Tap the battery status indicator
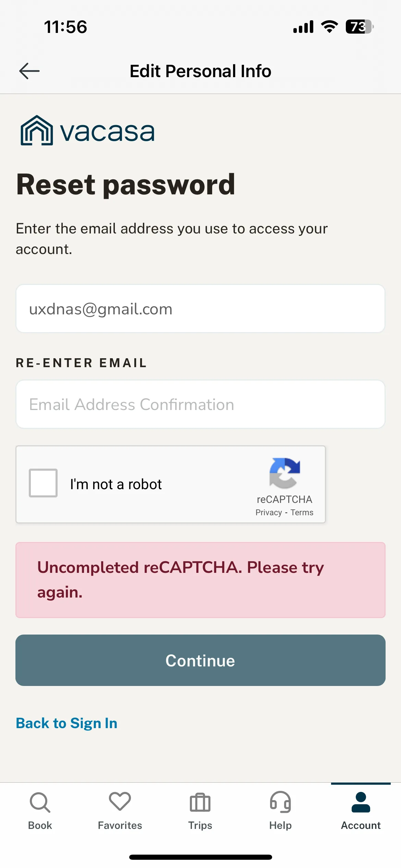Viewport: 401px width, 868px height. 360,27
